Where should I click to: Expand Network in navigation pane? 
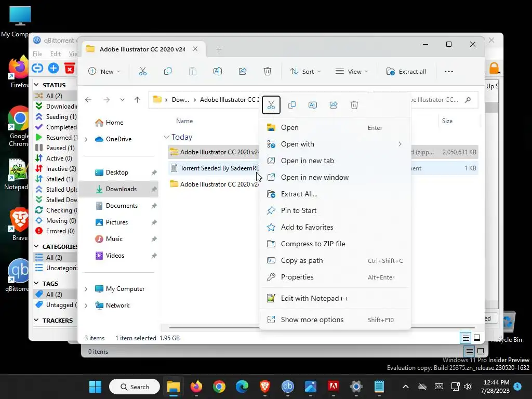pos(86,305)
